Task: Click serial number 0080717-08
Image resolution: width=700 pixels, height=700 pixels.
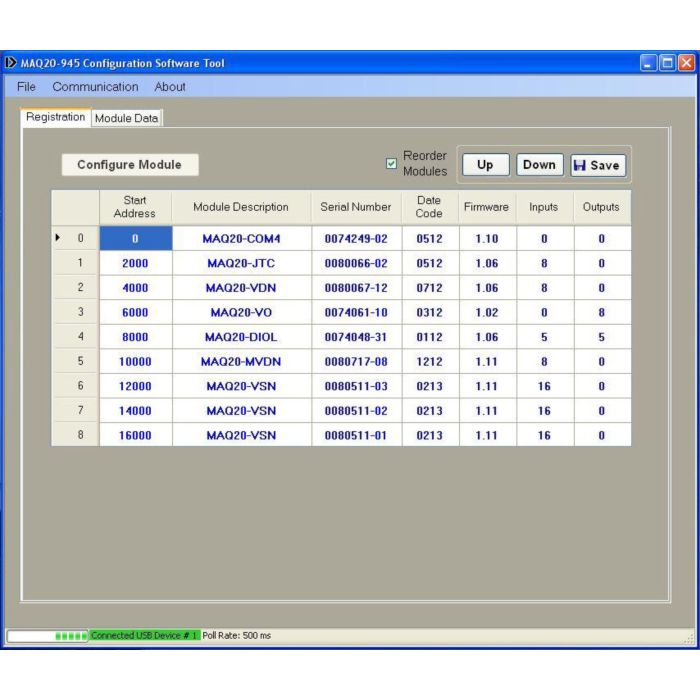Action: click(x=356, y=361)
